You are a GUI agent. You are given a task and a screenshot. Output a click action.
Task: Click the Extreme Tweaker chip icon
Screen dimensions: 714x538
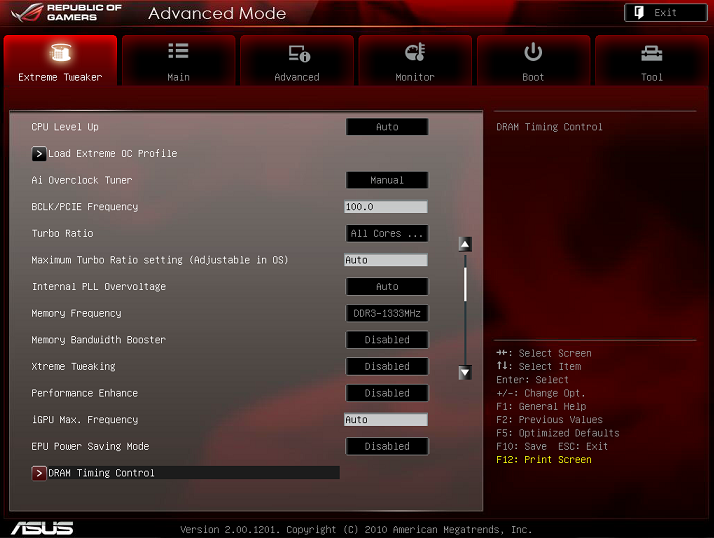[61, 52]
